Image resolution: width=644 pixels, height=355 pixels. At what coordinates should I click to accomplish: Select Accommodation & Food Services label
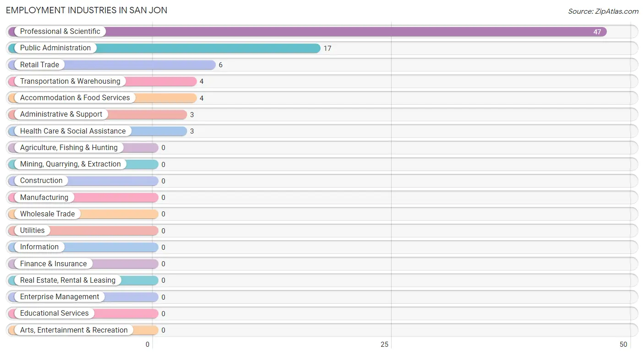pyautogui.click(x=75, y=98)
